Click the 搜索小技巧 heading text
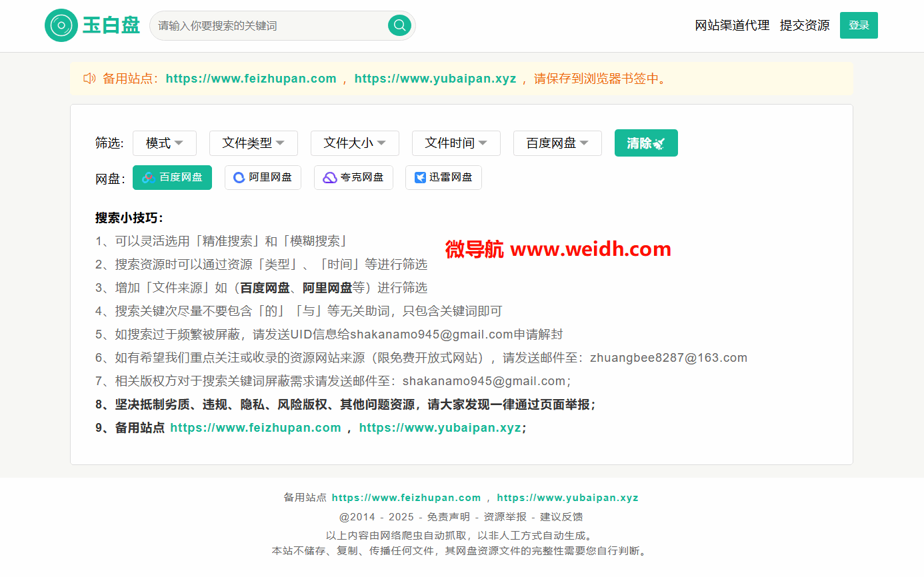This screenshot has height=577, width=924. [129, 218]
